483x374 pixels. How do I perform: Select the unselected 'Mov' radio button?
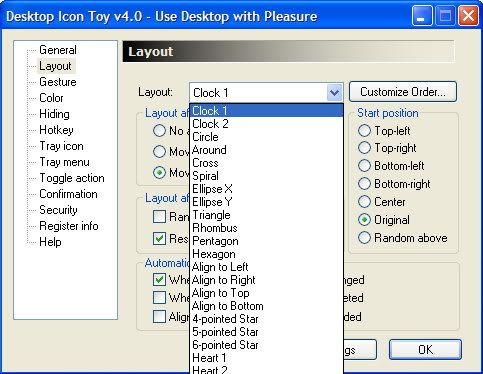pyautogui.click(x=159, y=152)
